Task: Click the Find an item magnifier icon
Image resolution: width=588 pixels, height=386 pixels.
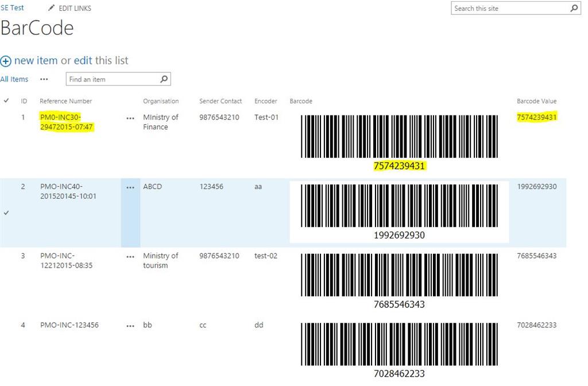Action: [x=164, y=79]
